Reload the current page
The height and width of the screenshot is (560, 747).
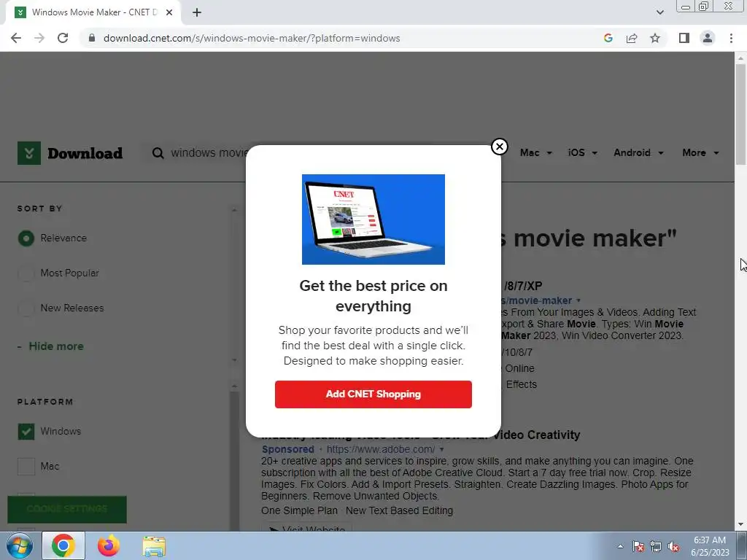coord(63,38)
